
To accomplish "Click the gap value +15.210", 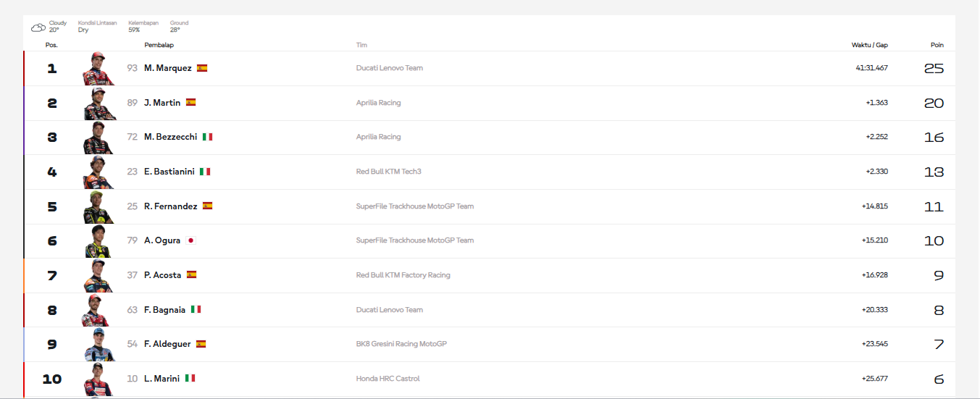I will [x=874, y=240].
